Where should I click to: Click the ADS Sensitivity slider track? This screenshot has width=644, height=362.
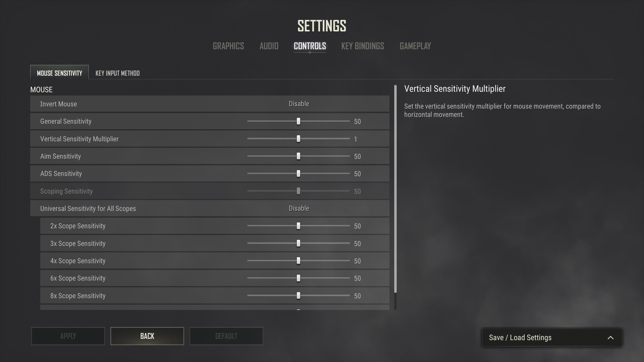(x=298, y=173)
